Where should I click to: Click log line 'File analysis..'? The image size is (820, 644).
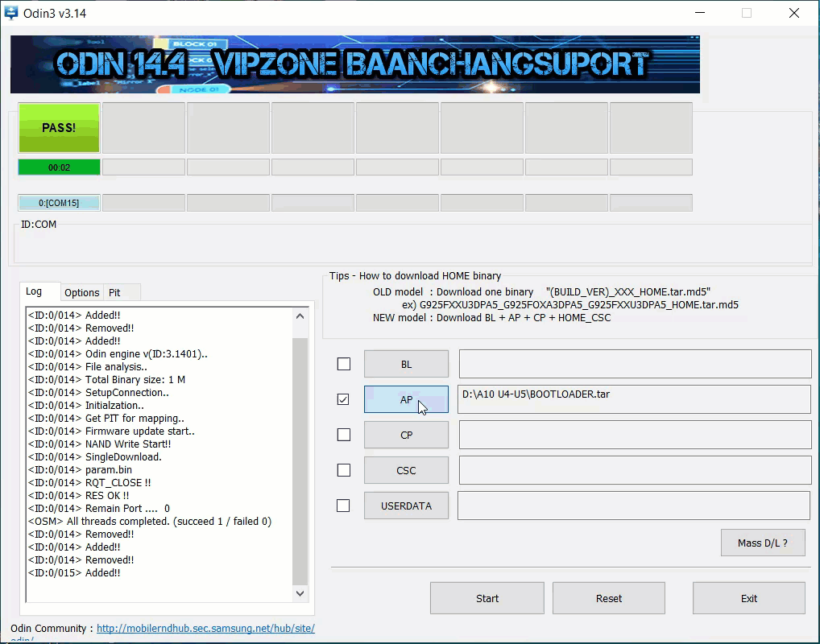tap(87, 367)
